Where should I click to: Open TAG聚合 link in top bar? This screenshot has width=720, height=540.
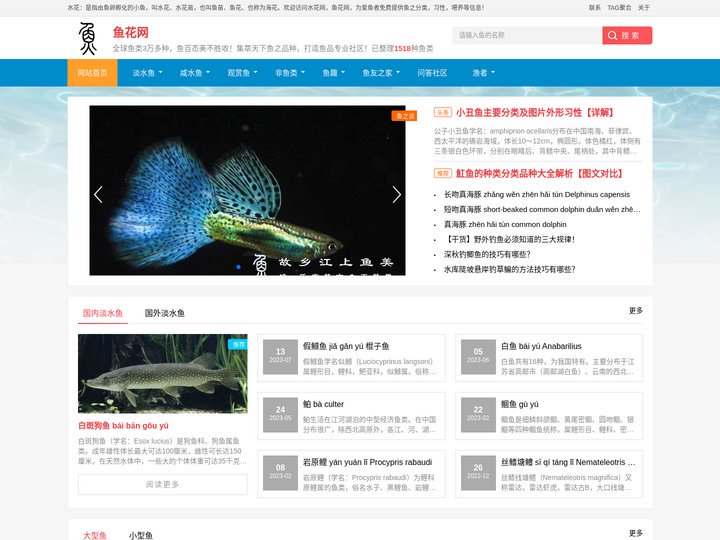point(619,8)
